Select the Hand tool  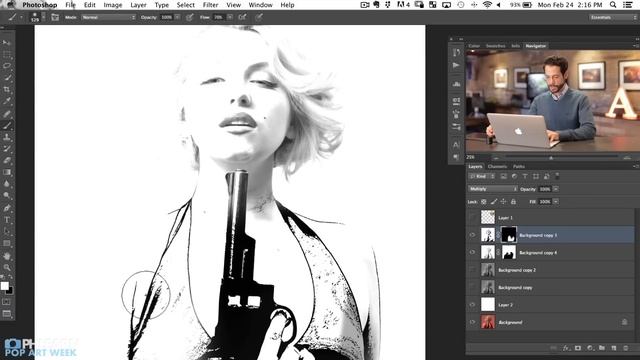coord(7,256)
